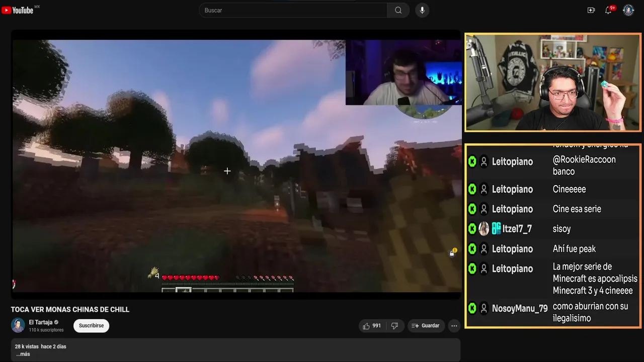Click the Cineeeee chat message
This screenshot has height=362, width=644.
[x=569, y=189]
